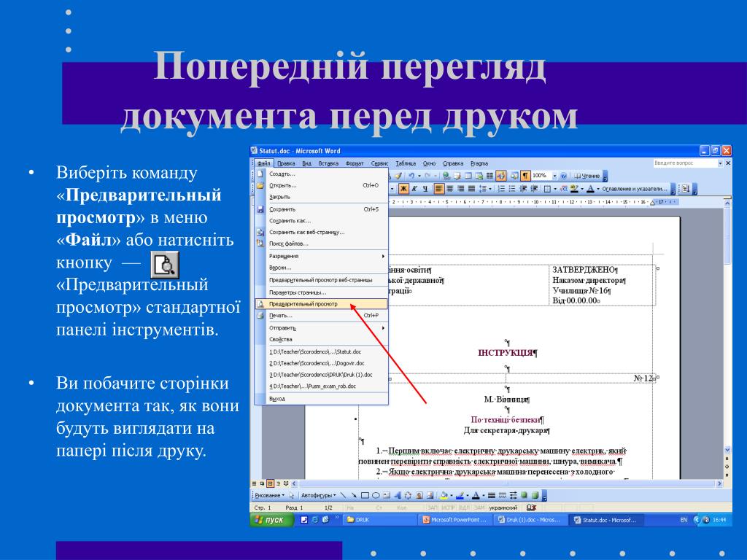Click the Insert Clip Art icon
Screen dimensions: 747x560
click(419, 495)
